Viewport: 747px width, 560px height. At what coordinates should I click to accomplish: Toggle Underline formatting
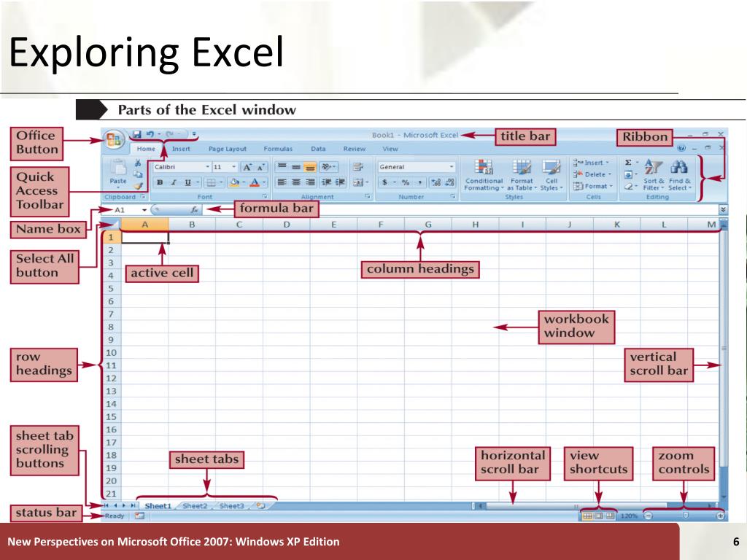point(187,182)
